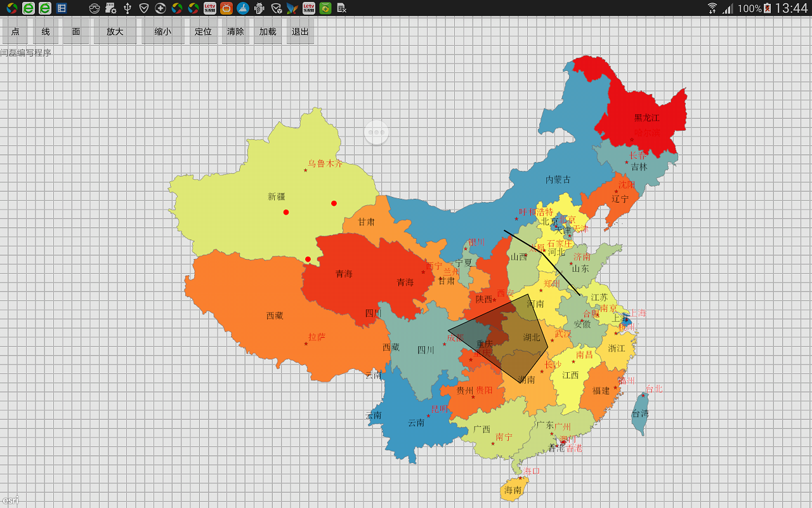Select the 拉萨 city label
Image resolution: width=812 pixels, height=508 pixels.
point(317,337)
